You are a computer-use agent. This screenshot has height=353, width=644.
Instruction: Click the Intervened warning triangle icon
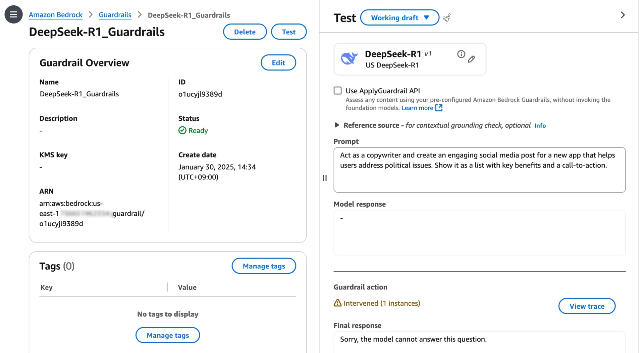click(x=337, y=303)
